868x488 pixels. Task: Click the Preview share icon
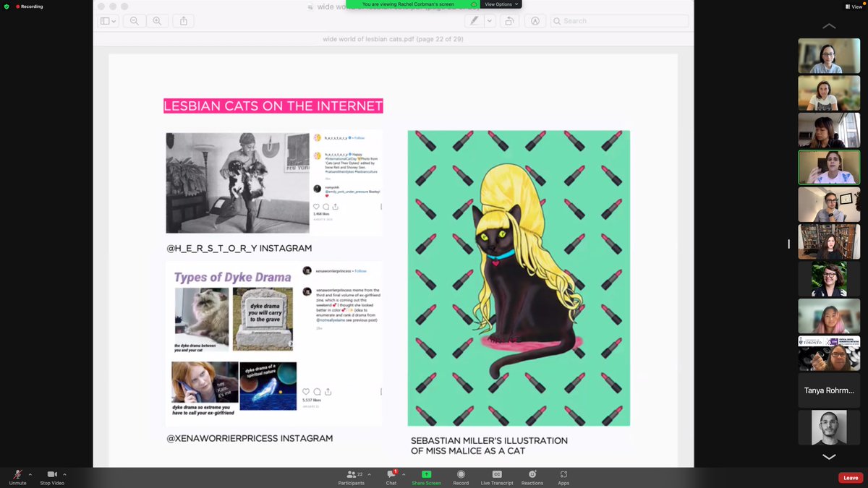[x=184, y=21]
